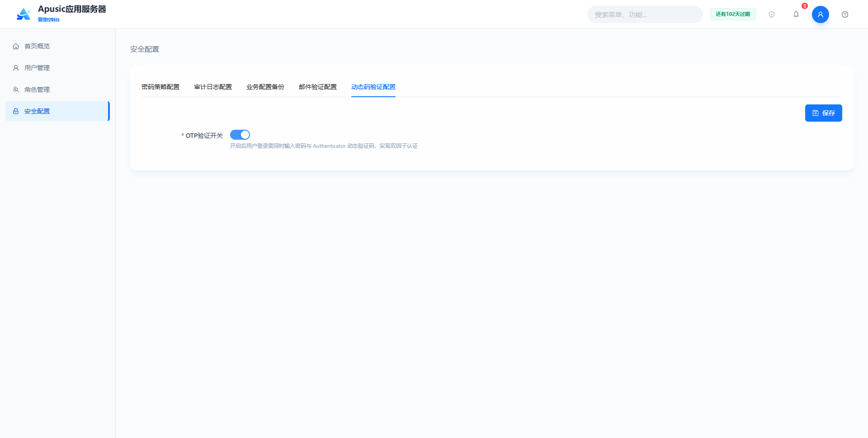Open the 业务配置备份 tab

265,87
